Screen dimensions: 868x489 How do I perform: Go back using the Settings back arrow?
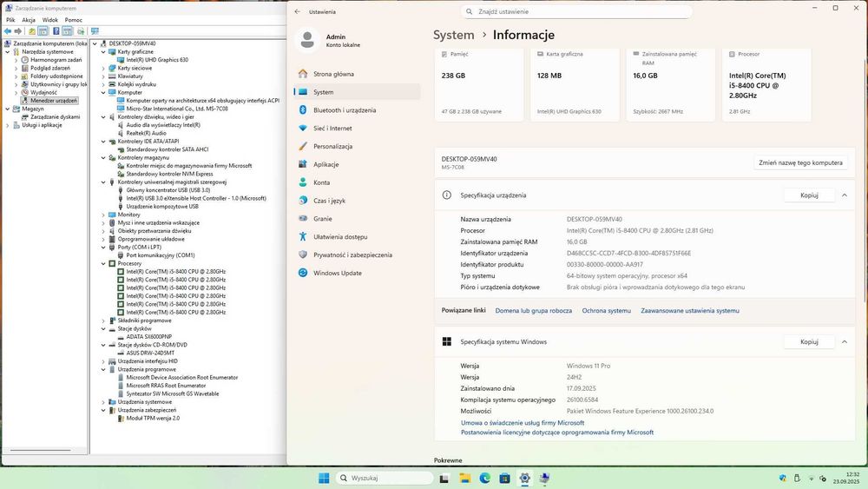(x=298, y=12)
